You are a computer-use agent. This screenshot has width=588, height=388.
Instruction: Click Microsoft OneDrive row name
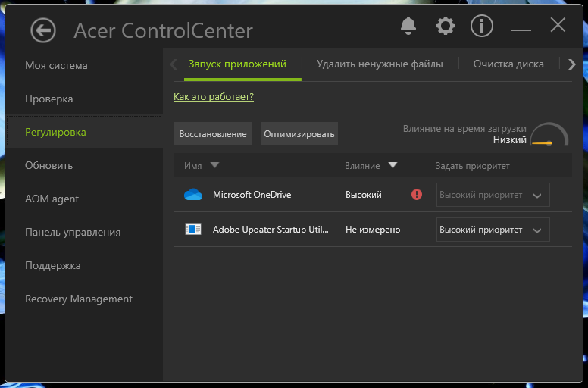tap(252, 195)
